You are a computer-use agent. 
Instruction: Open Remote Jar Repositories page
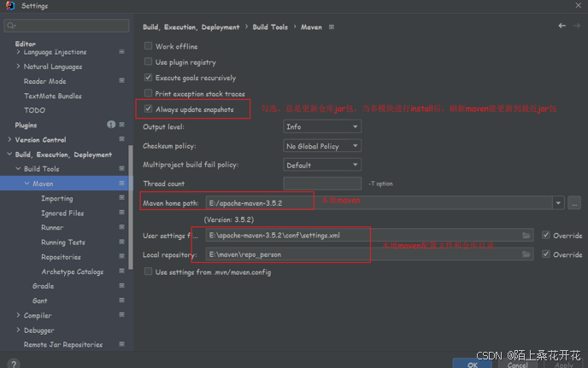[63, 344]
